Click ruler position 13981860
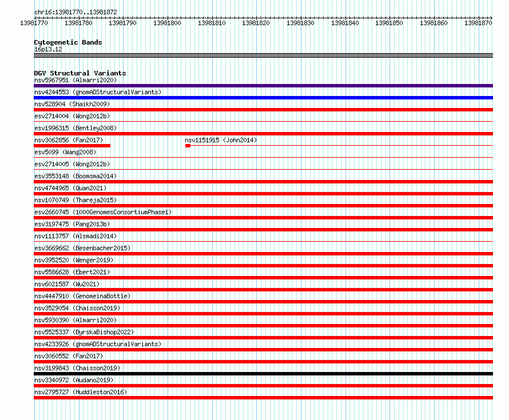Image resolution: width=509 pixels, height=420 pixels. pyautogui.click(x=434, y=23)
